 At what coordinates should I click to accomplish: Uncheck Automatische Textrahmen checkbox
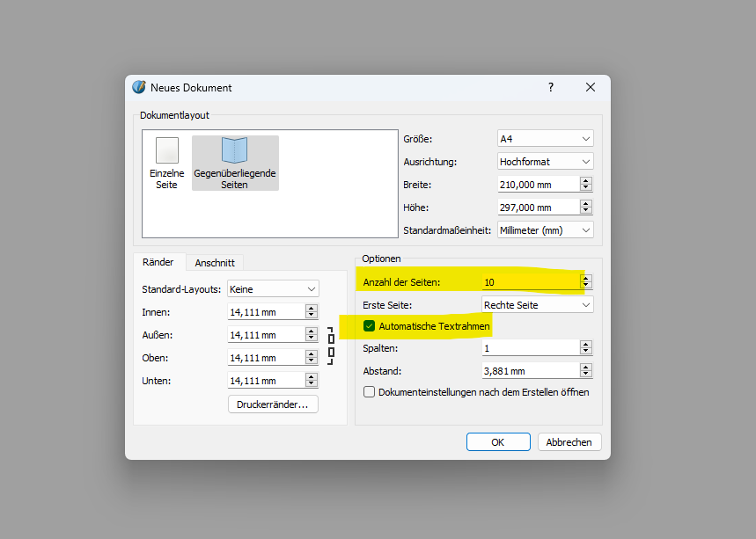coord(370,326)
